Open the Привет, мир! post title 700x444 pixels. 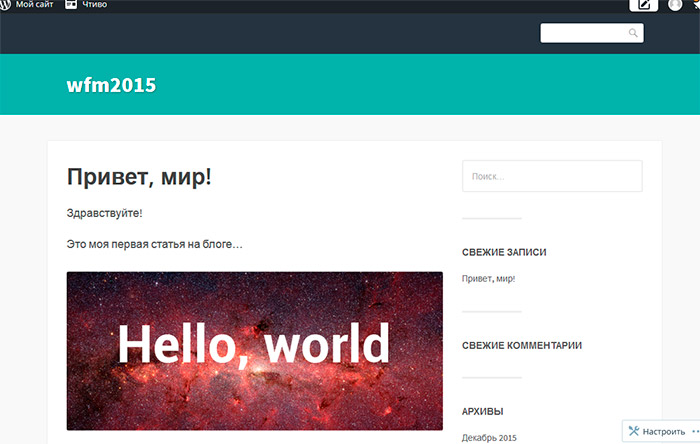139,177
